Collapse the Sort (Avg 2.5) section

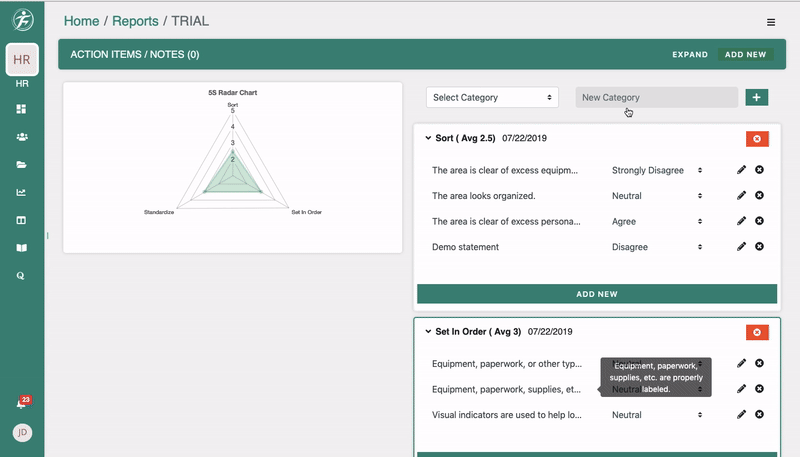[428, 138]
